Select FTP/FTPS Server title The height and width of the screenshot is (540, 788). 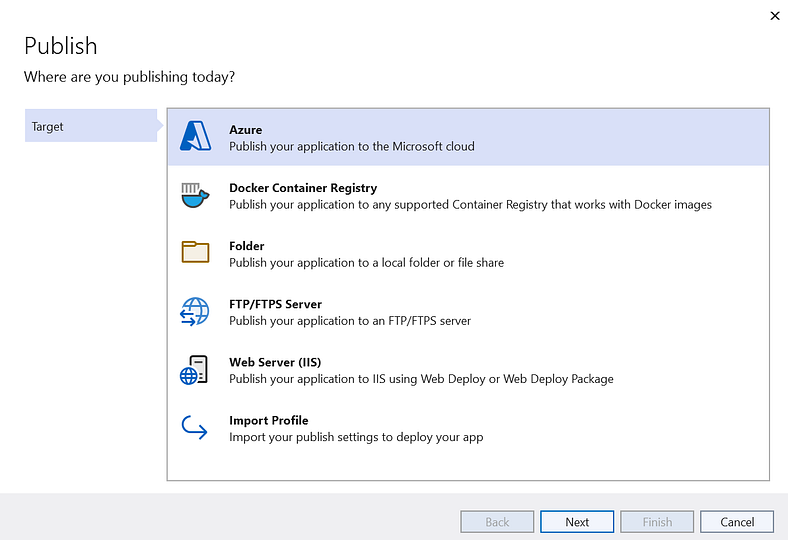[275, 304]
